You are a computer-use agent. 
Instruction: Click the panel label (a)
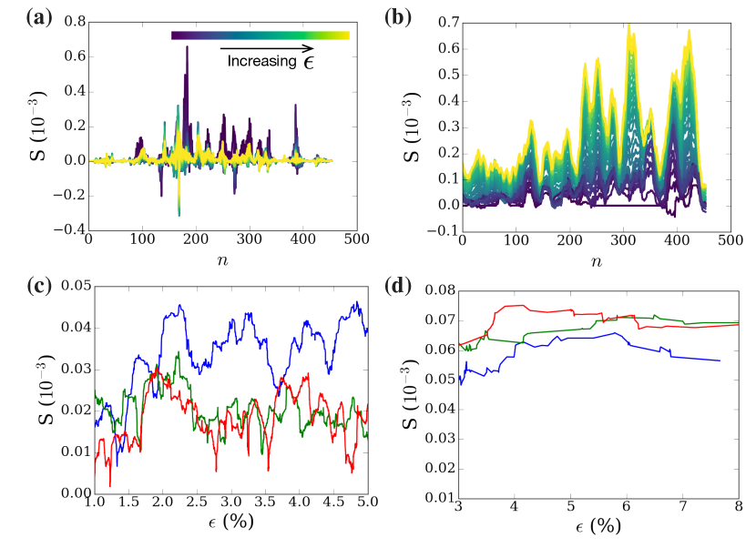[x=39, y=18]
